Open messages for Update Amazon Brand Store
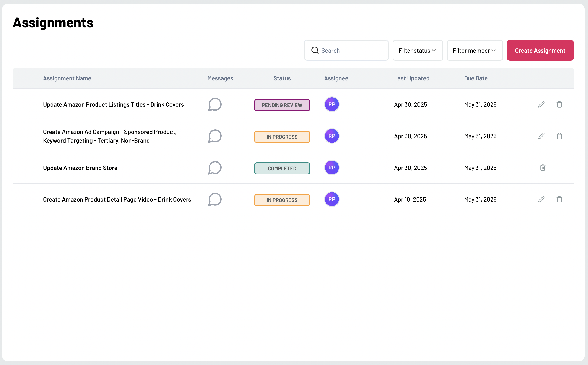This screenshot has width=588, height=365. [214, 168]
